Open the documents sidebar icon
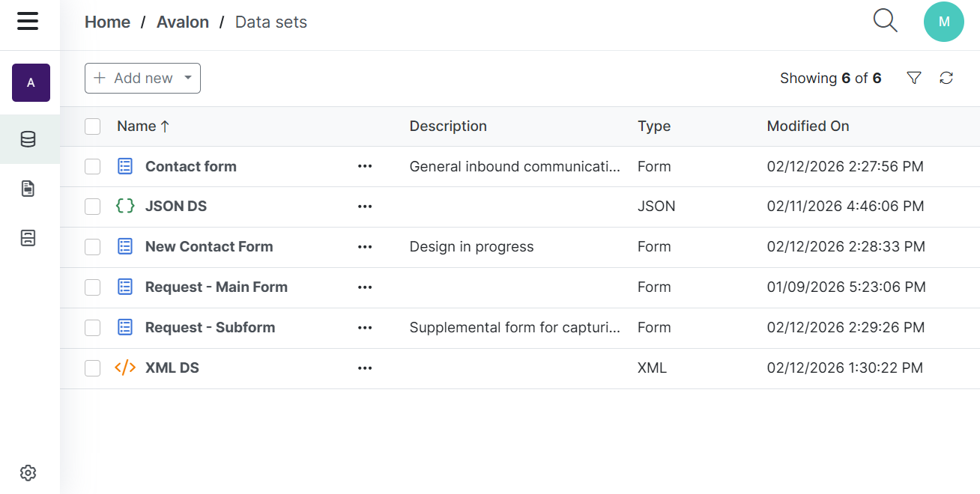The image size is (980, 494). coord(28,189)
